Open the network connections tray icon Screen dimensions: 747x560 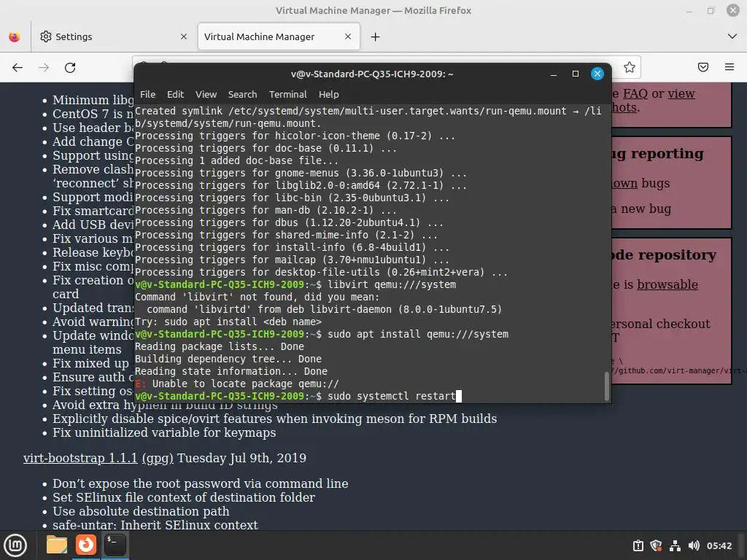[675, 545]
